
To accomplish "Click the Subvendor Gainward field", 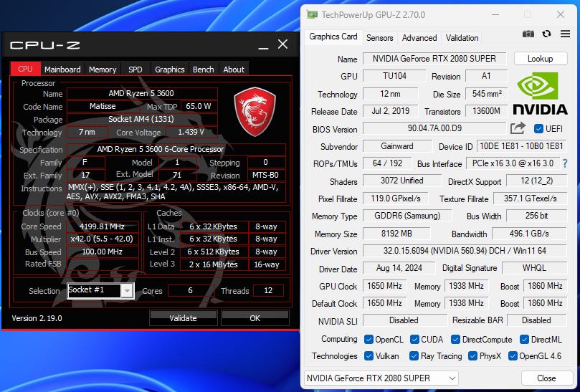I will (x=397, y=145).
